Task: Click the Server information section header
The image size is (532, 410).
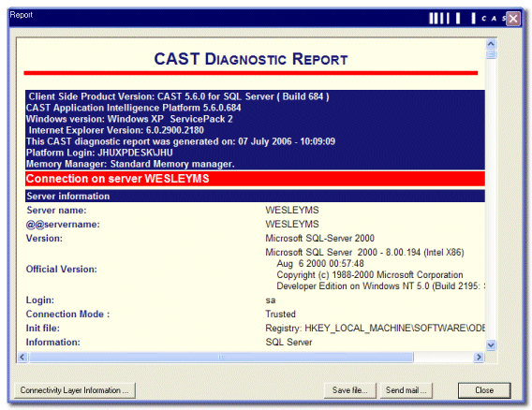Action: (x=255, y=196)
